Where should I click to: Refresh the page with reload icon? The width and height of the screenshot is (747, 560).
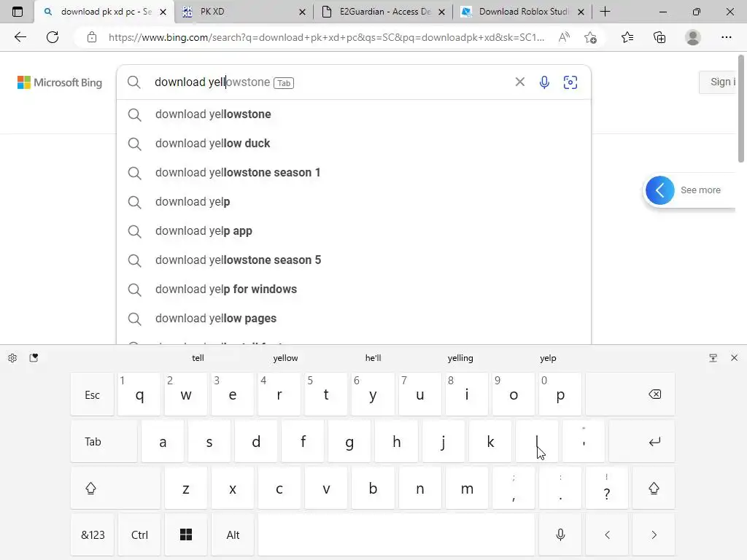point(53,37)
